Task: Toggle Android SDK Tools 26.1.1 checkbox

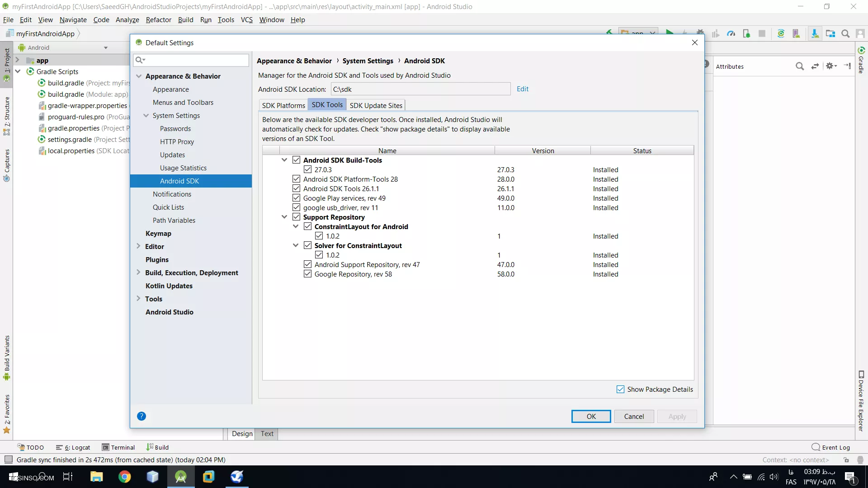Action: [296, 188]
